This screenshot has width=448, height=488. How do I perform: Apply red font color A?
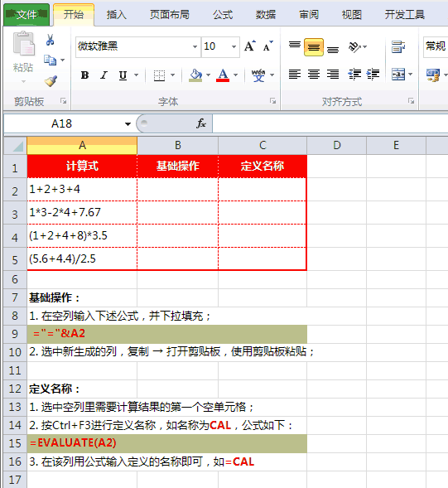pos(223,75)
